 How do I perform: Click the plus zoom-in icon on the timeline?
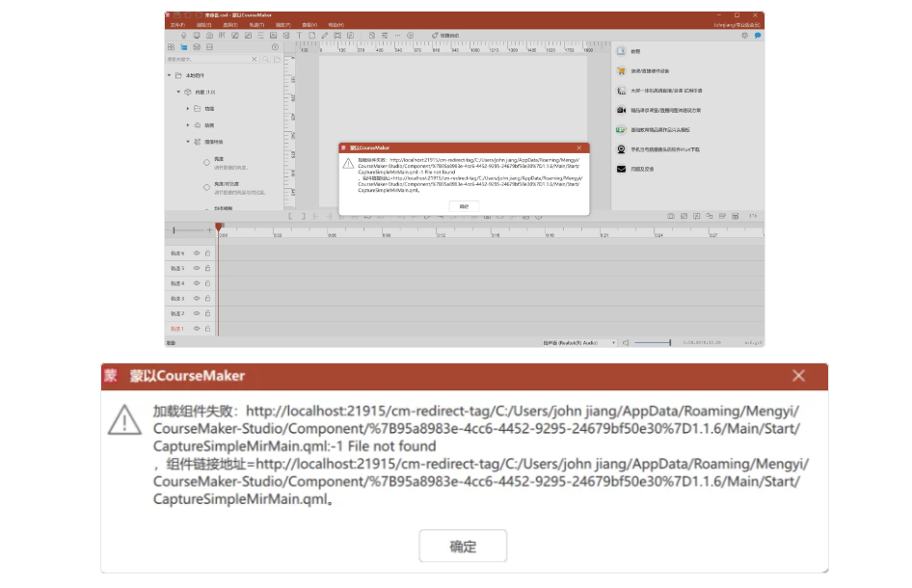[209, 230]
